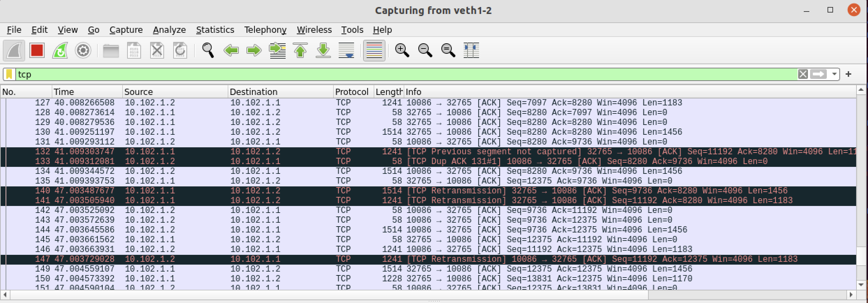Select packet 144 row
Screen dimensions: 868x303
428,230
